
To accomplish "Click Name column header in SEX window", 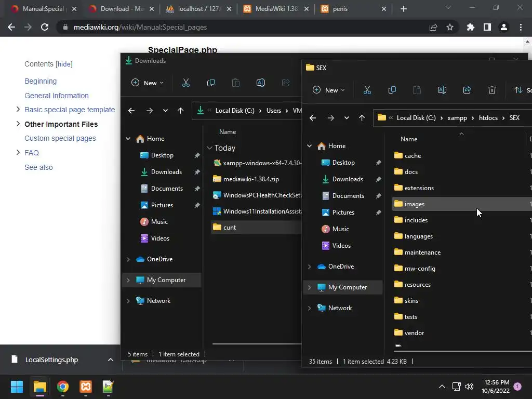I will point(408,139).
